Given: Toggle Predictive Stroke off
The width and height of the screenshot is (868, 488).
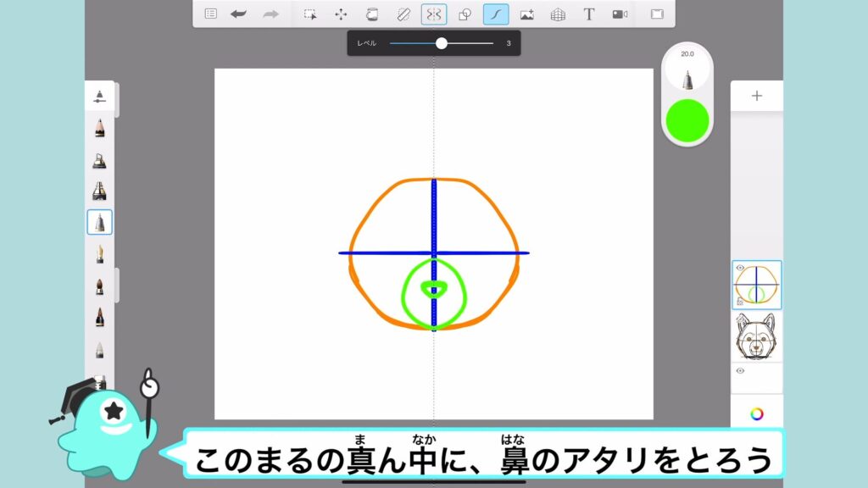Looking at the screenshot, I should click(496, 14).
